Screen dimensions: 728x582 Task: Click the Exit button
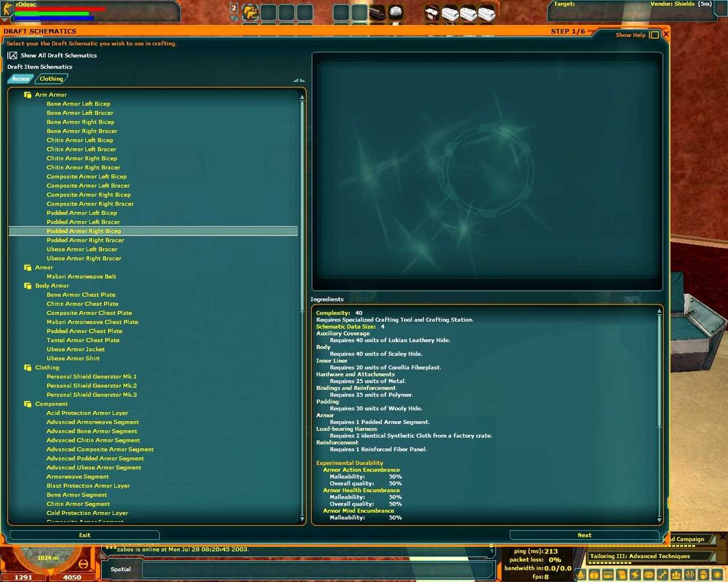pos(85,535)
